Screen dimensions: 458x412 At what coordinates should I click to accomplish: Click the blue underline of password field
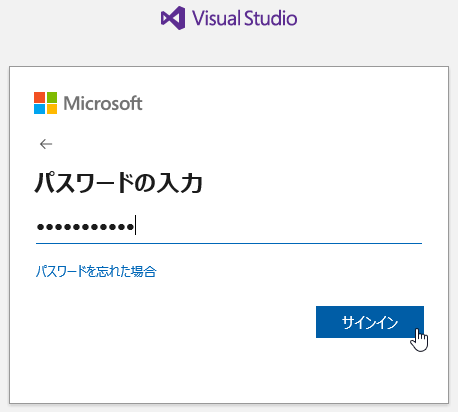(229, 243)
